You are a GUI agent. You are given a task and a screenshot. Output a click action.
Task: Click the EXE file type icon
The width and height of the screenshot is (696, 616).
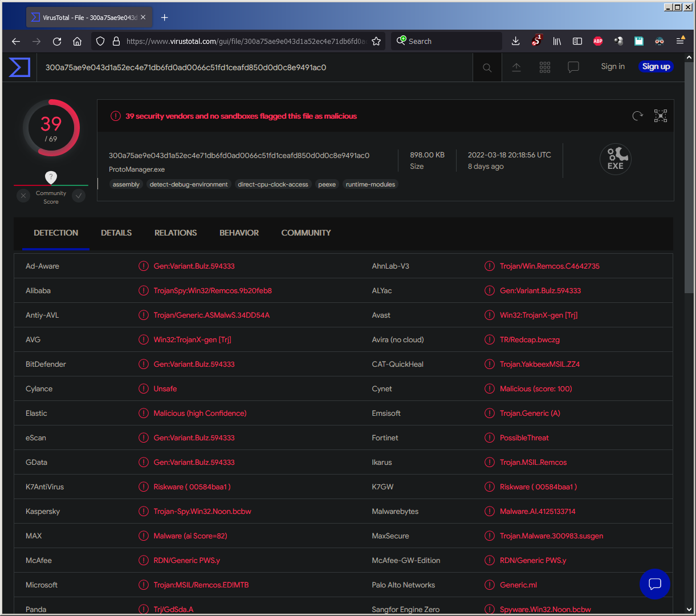[x=616, y=159]
